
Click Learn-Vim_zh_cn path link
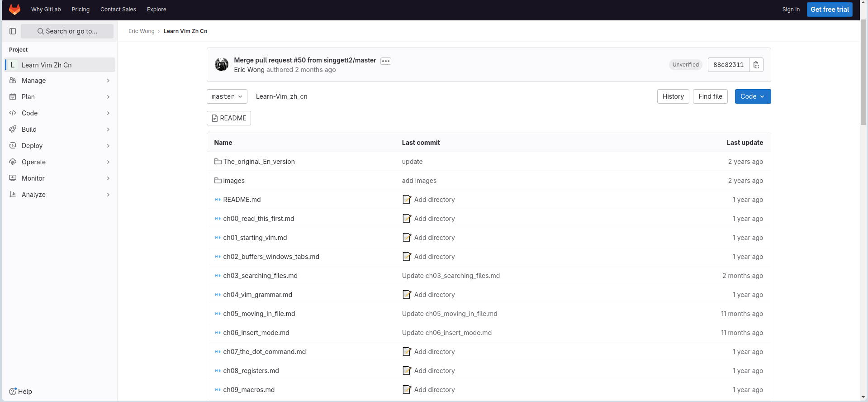pyautogui.click(x=281, y=96)
